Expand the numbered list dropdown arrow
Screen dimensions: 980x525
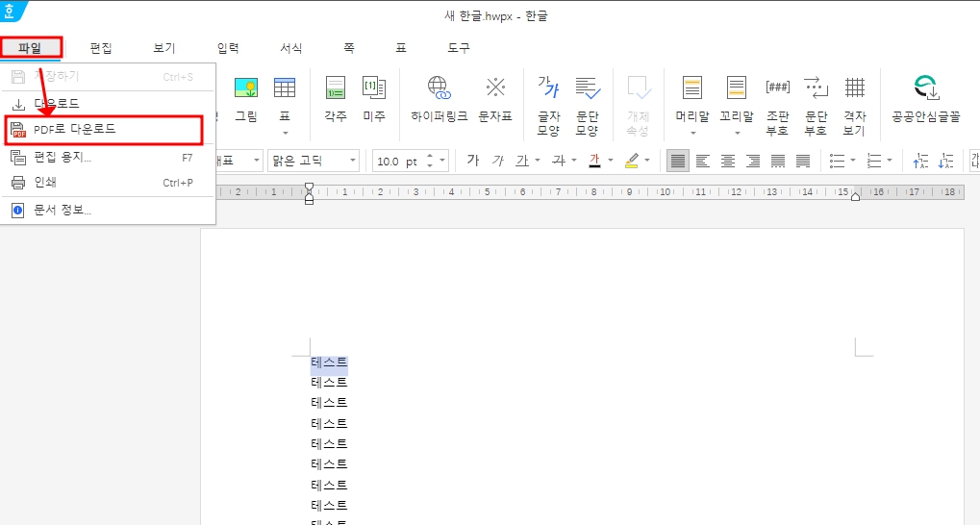890,161
